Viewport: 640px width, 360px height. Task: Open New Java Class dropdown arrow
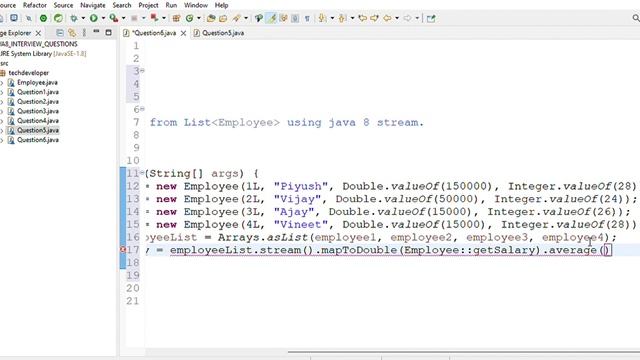pyautogui.click(x=199, y=18)
